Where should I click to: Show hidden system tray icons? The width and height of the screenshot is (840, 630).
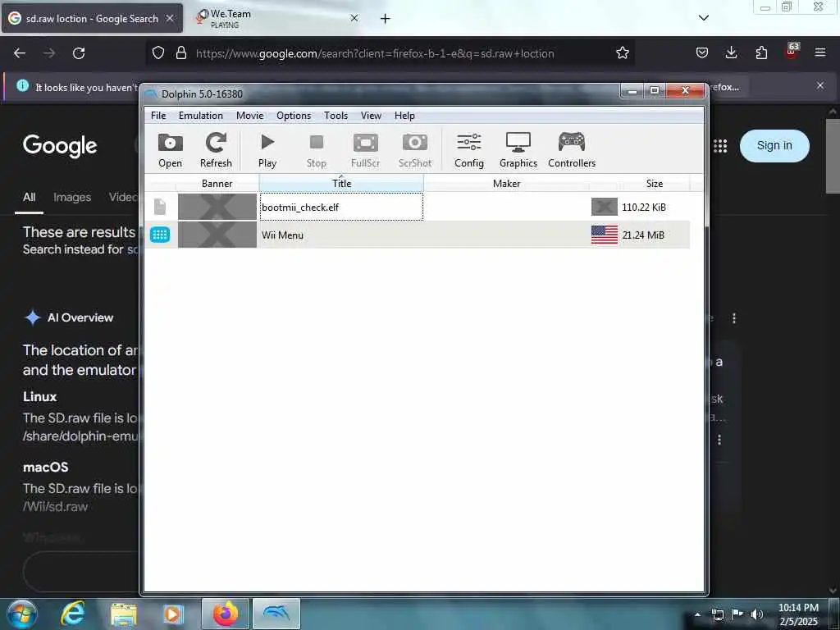(697, 614)
